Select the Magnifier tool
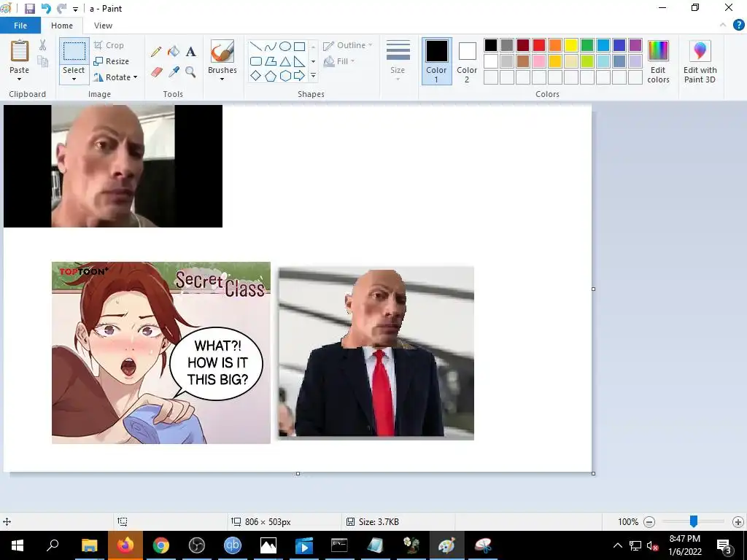Screen dimensions: 747x560 190,72
